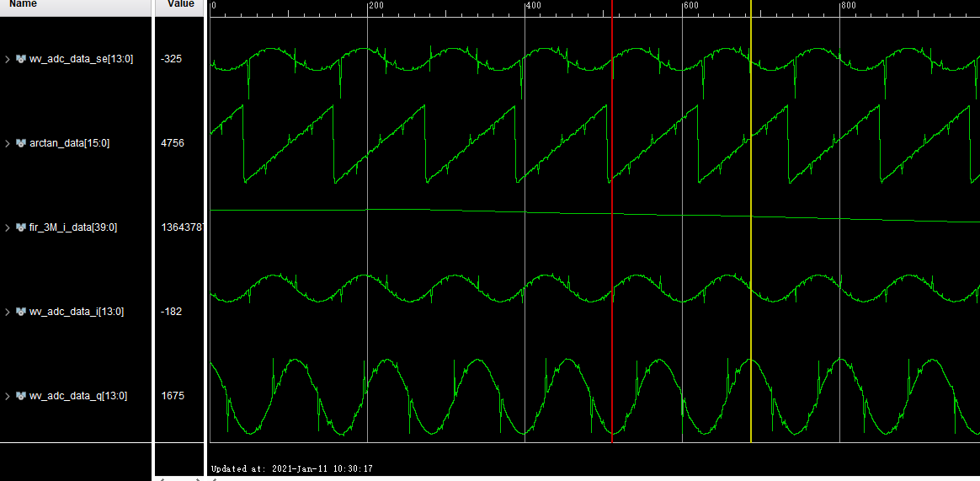Image resolution: width=980 pixels, height=481 pixels.
Task: Click the Updated at timestamp text
Action: [292, 468]
